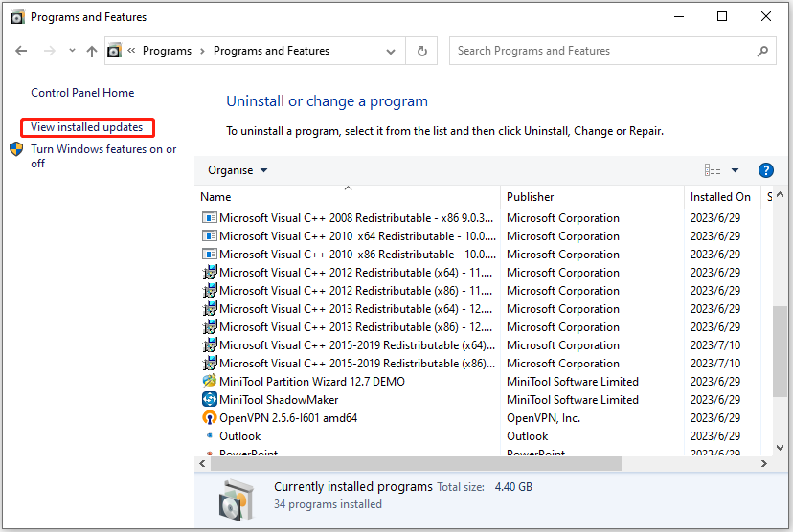793x532 pixels.
Task: Sort programs by Installed On column
Action: tap(720, 197)
